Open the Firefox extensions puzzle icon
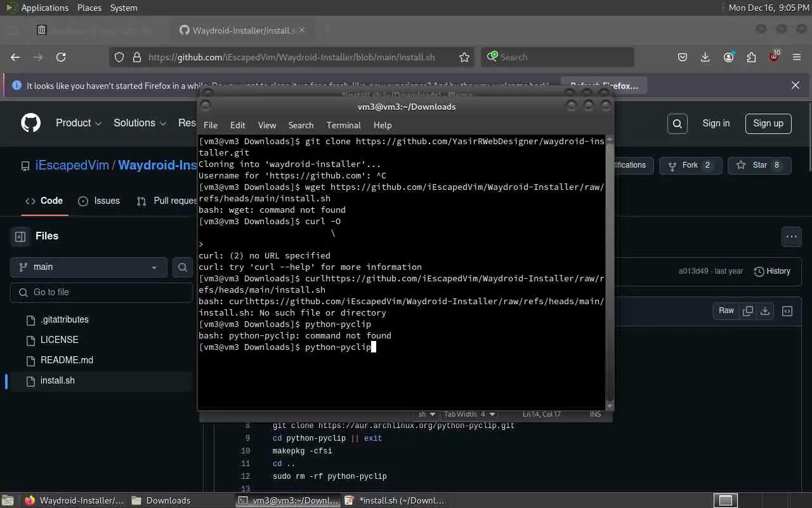 point(751,57)
